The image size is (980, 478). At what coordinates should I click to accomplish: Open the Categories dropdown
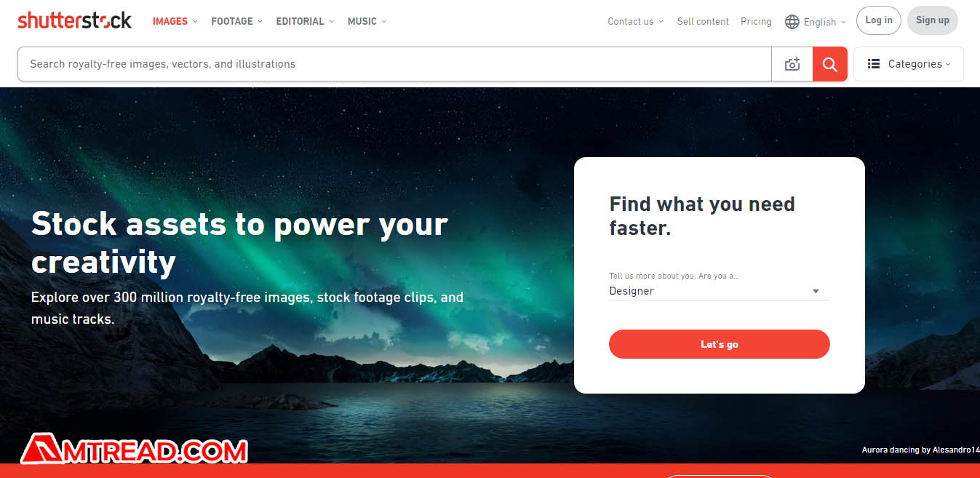(909, 64)
